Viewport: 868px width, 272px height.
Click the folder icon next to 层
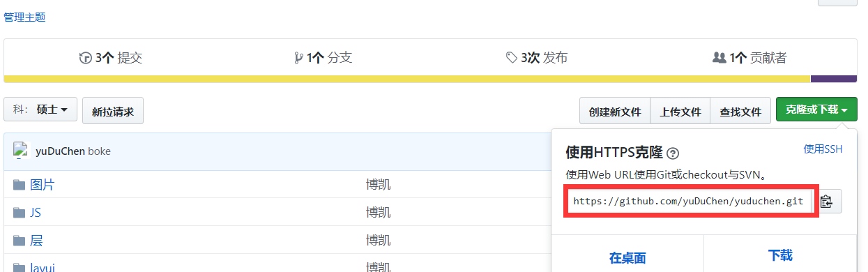[19, 241]
